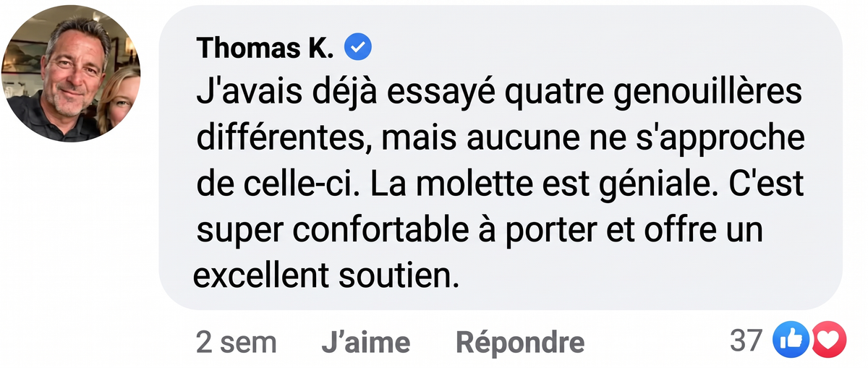Open the "2 sem" timestamp link
The width and height of the screenshot is (868, 368).
[236, 342]
